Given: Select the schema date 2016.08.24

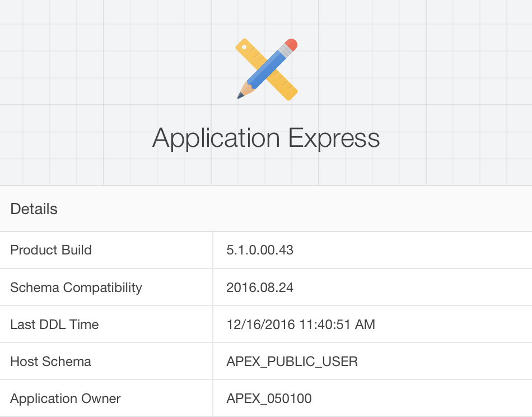Looking at the screenshot, I should pos(260,288).
